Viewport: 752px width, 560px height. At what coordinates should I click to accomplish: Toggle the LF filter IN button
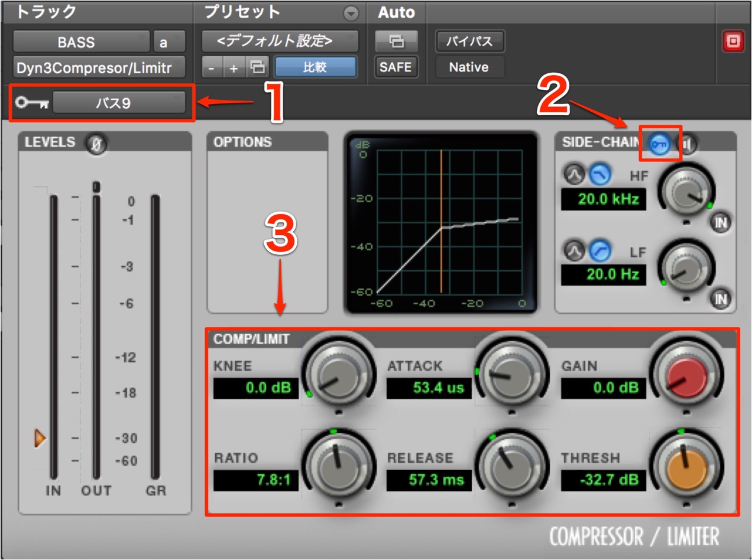(x=721, y=299)
